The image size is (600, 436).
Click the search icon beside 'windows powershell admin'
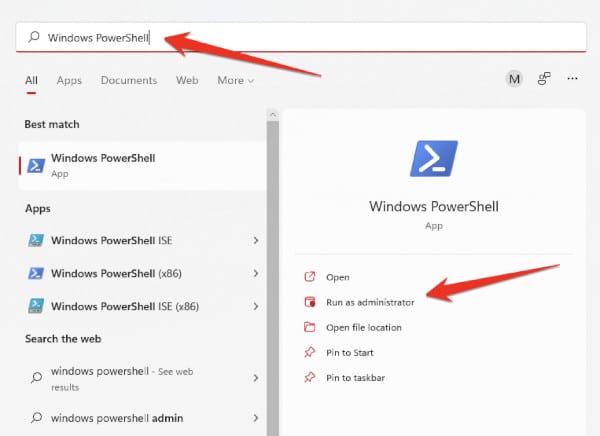coord(36,417)
